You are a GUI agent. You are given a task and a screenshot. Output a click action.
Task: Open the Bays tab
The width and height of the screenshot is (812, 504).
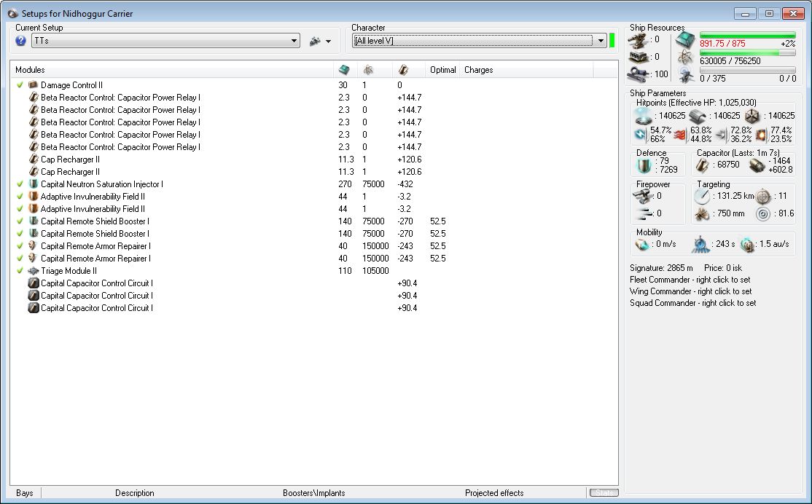point(24,493)
